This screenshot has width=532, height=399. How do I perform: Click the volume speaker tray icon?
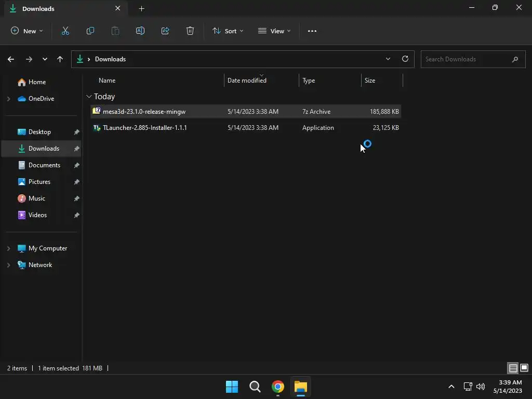click(481, 387)
